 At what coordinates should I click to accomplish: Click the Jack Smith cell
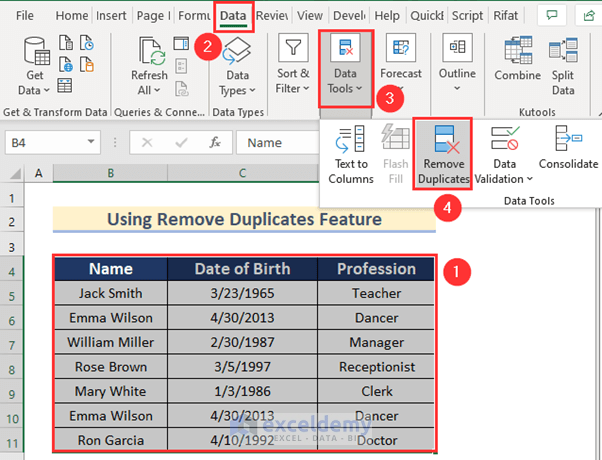111,293
